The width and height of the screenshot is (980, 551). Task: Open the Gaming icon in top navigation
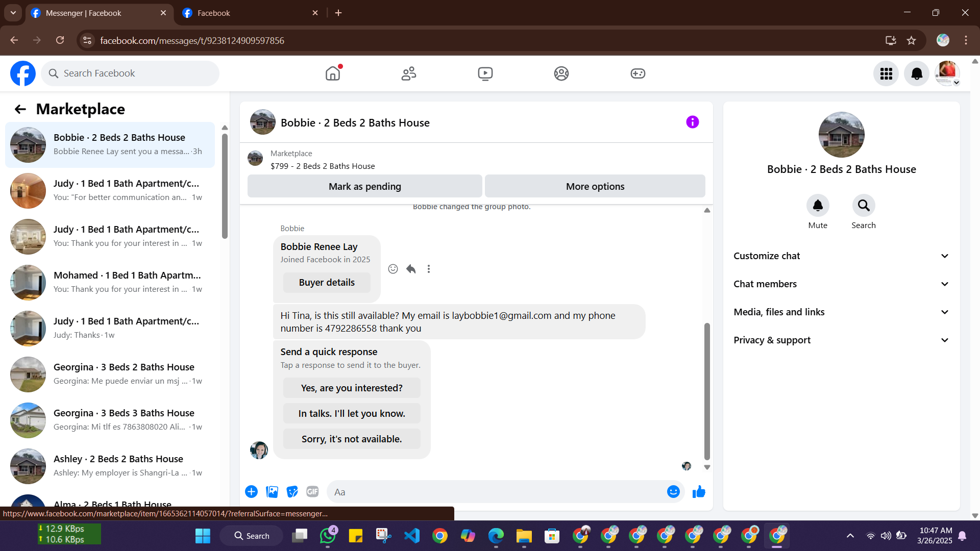pyautogui.click(x=638, y=73)
